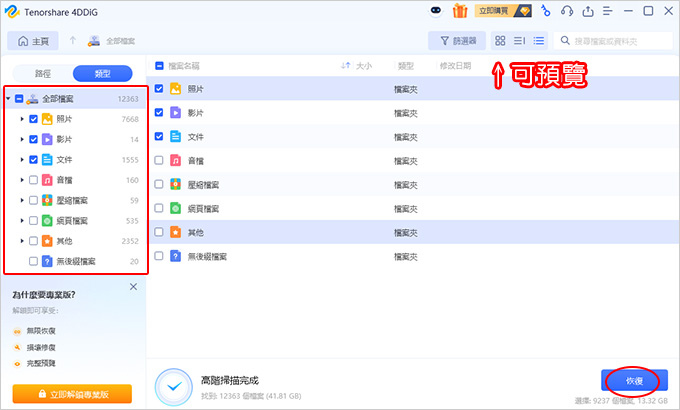Expand the 壓縮檔案 tree node
This screenshot has height=410, width=680.
click(22, 200)
